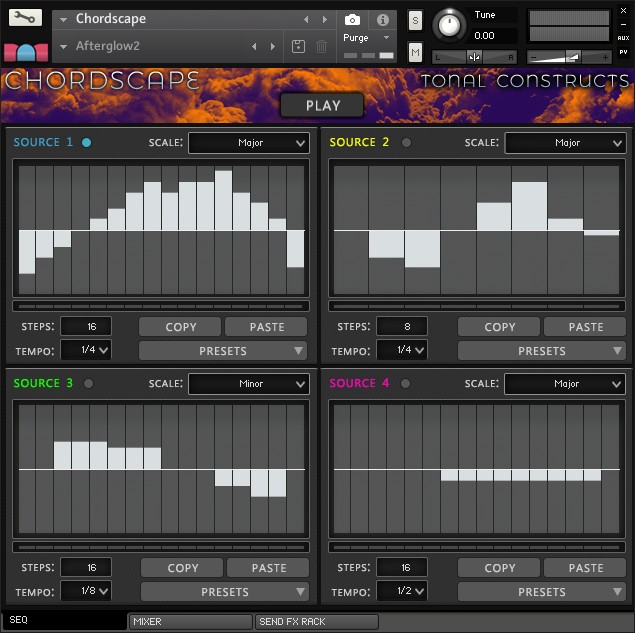Open the Afterglow2 snapshot dropdown arrow
This screenshot has width=635, height=633.
(63, 47)
